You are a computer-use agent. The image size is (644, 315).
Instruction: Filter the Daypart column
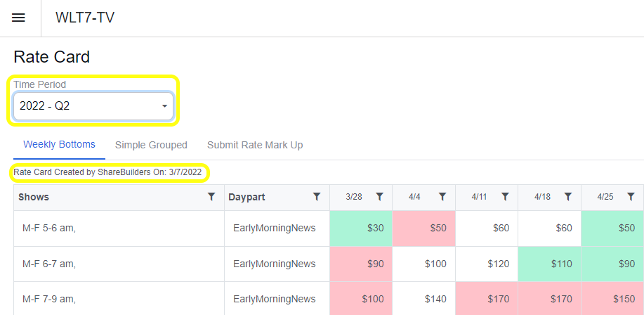tap(317, 197)
